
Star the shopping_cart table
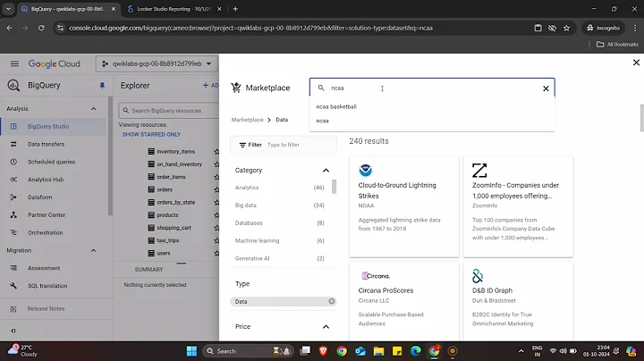click(x=216, y=228)
